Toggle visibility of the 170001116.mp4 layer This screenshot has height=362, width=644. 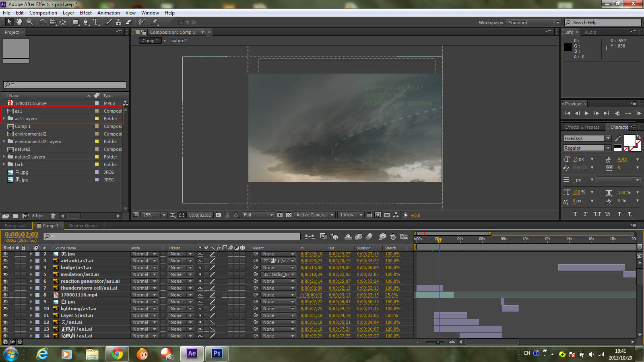[x=5, y=295]
